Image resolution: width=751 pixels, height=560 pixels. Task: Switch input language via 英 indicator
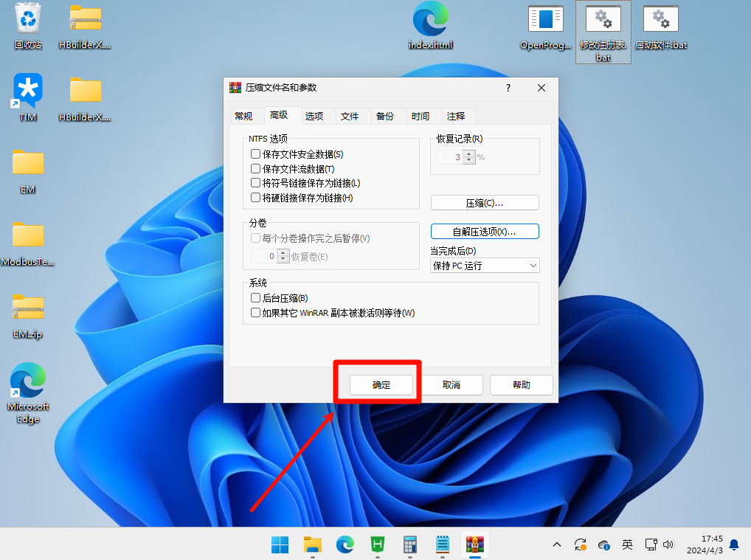coord(627,545)
